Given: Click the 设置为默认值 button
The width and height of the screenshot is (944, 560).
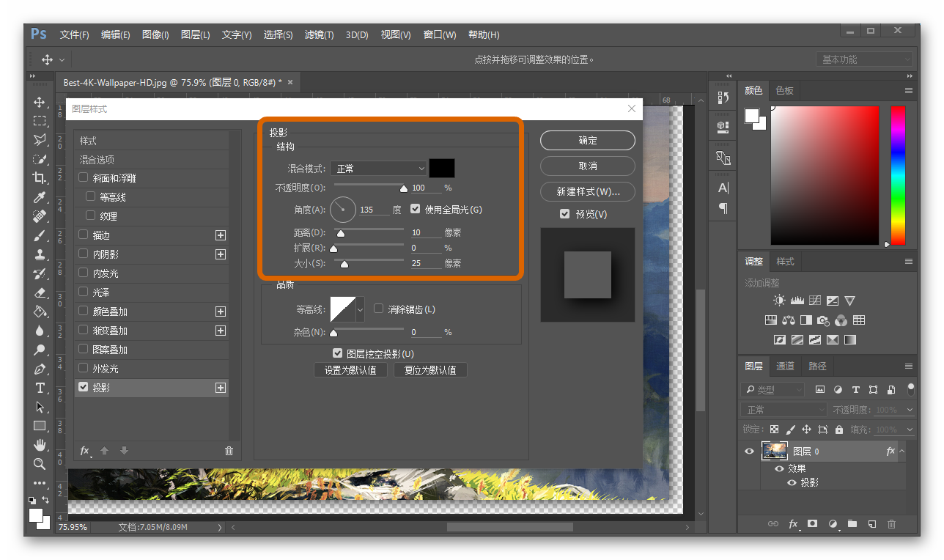Looking at the screenshot, I should click(x=350, y=370).
